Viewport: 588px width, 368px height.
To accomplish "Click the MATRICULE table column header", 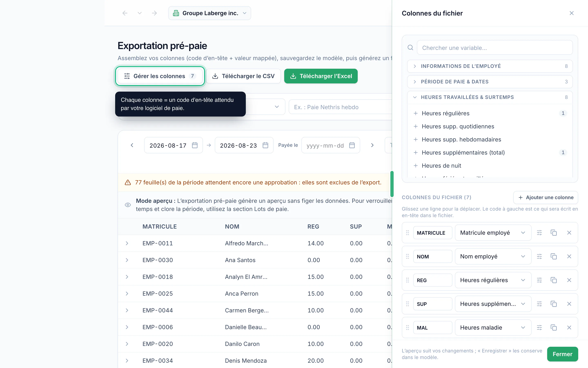I will [x=159, y=227].
